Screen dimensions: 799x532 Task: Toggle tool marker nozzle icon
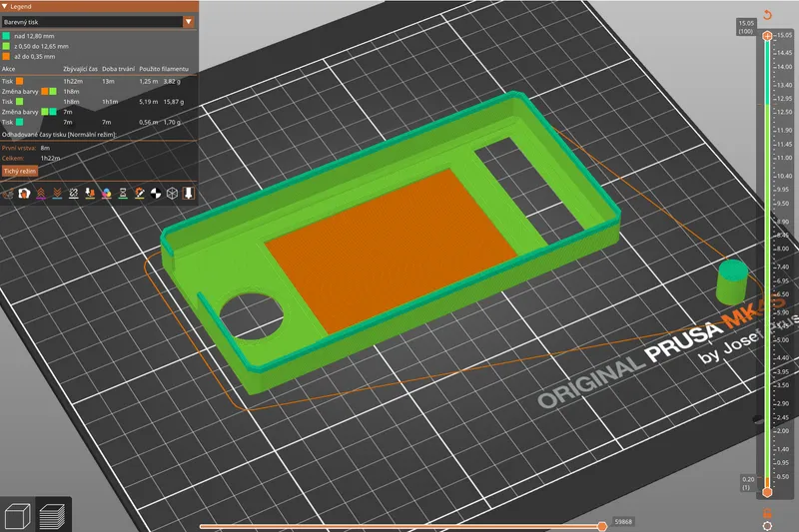point(188,192)
